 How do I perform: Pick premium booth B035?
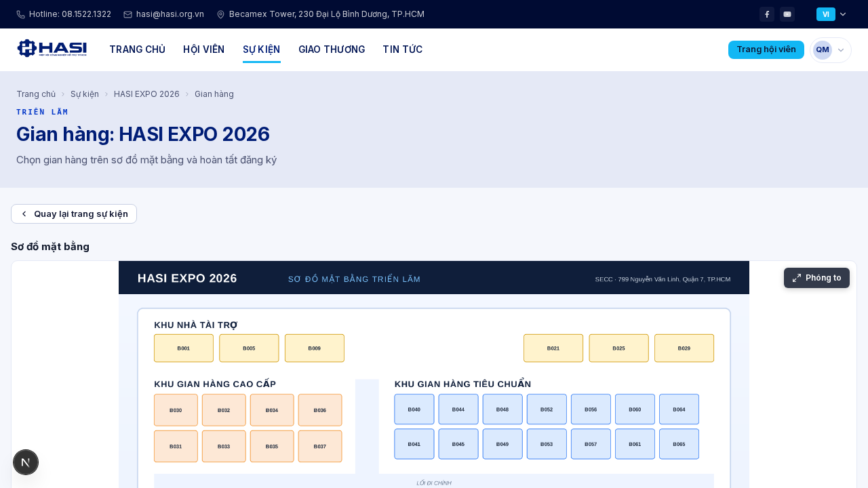pos(272,447)
